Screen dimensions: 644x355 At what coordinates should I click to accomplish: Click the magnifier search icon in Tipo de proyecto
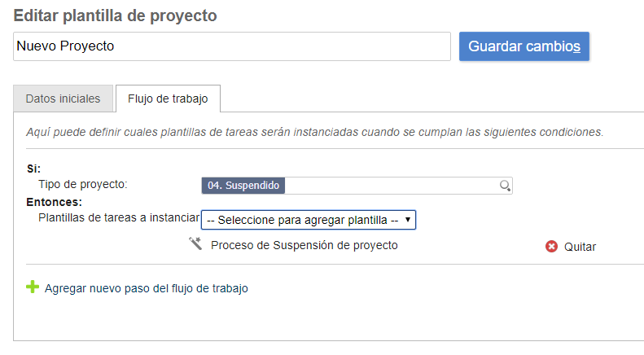505,186
